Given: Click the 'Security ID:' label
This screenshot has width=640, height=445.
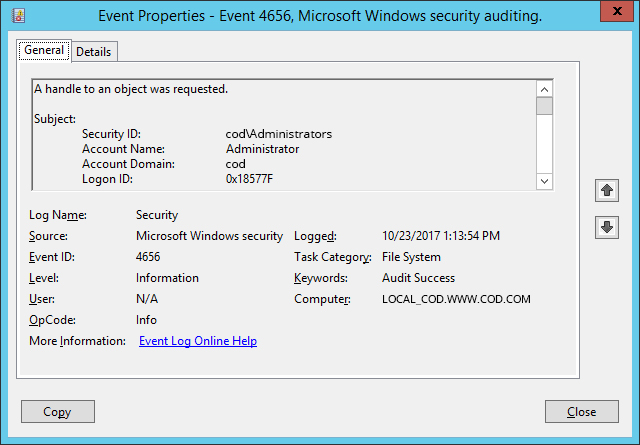Looking at the screenshot, I should pyautogui.click(x=111, y=134).
